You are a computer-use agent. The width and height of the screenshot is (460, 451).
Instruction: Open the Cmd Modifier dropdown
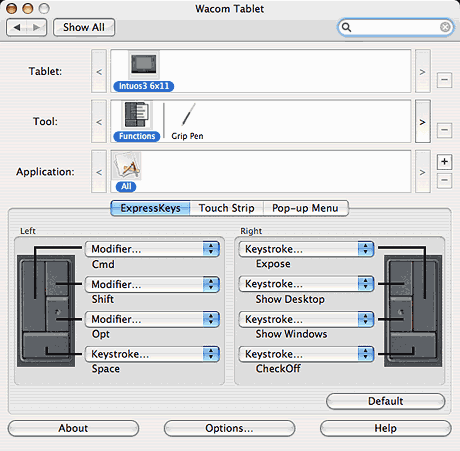pyautogui.click(x=152, y=249)
